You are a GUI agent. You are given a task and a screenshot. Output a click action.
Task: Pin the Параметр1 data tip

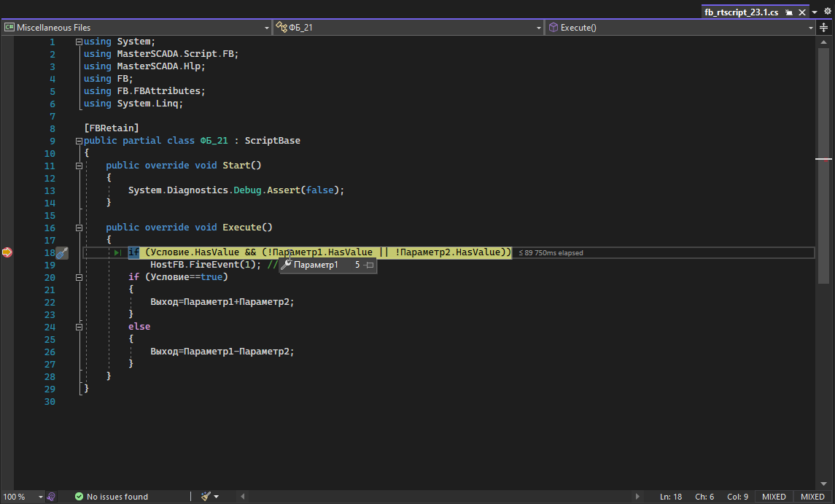click(x=369, y=265)
